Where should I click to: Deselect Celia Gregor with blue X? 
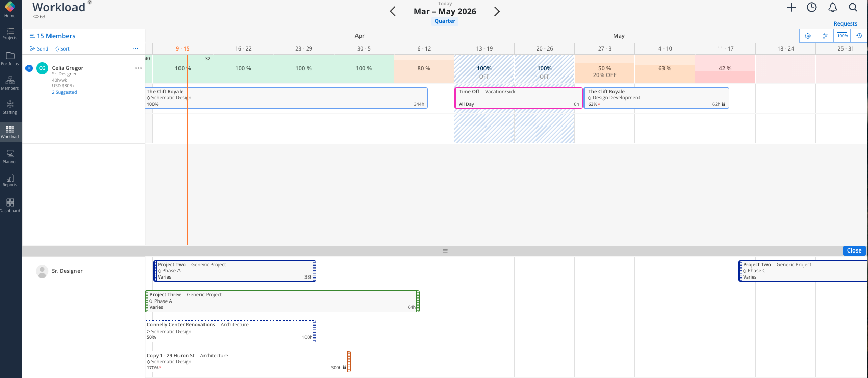29,68
